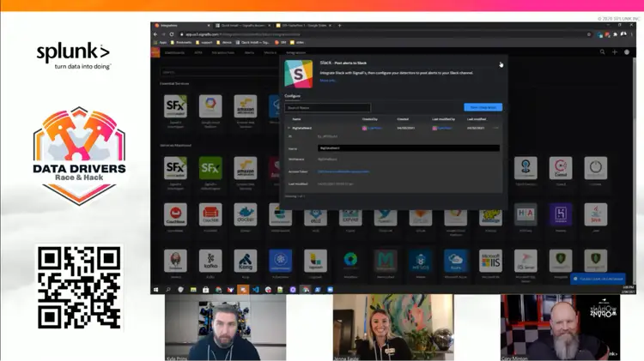Screen dimensions: 644x361
Task: Switch to the Dashboards navigation tab
Action: pos(174,52)
